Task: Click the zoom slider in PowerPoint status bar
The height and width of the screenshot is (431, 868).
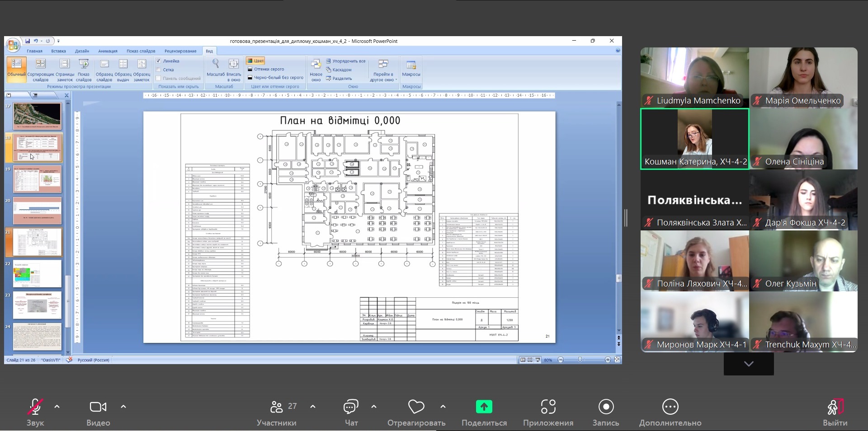Action: click(580, 360)
